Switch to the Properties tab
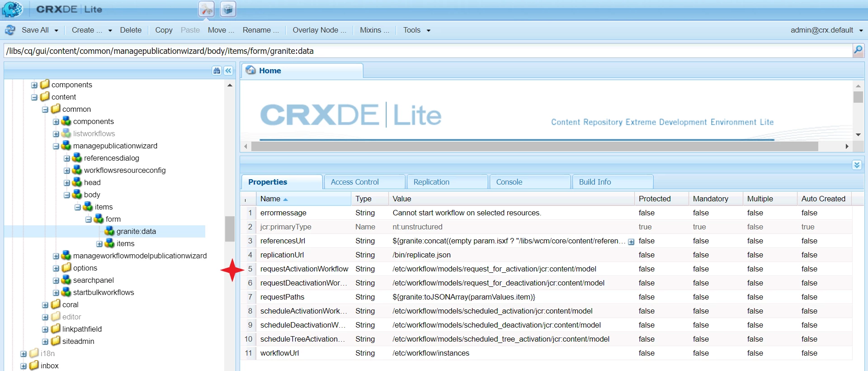 coord(282,182)
